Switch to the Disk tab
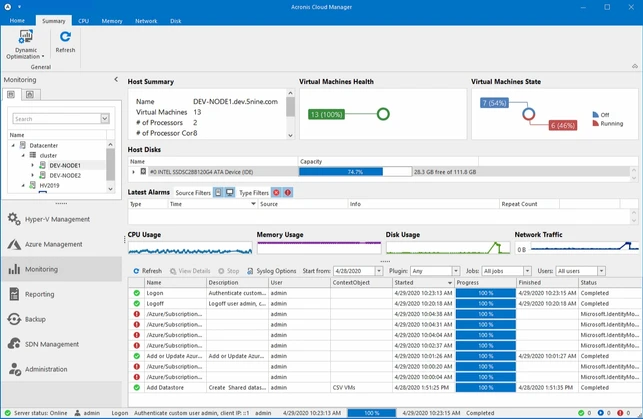The height and width of the screenshot is (419, 643). click(176, 21)
